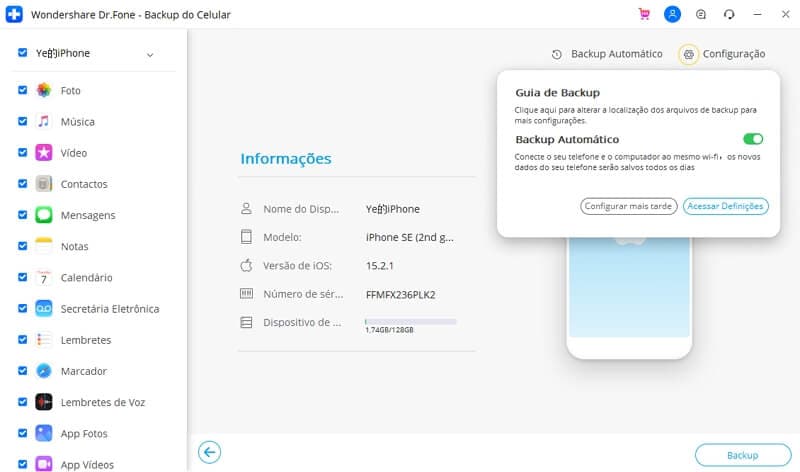
Task: Uncheck the App Vídeos checkbox
Action: pos(22,464)
